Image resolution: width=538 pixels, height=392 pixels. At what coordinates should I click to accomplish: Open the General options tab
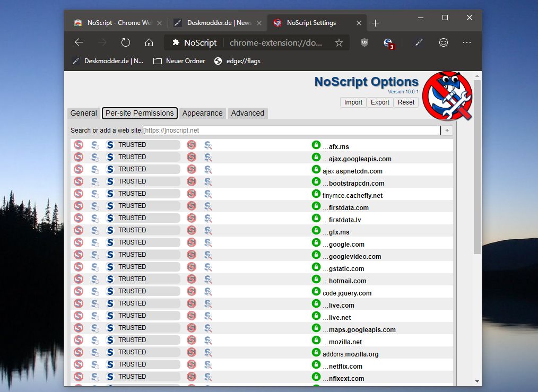coord(84,113)
